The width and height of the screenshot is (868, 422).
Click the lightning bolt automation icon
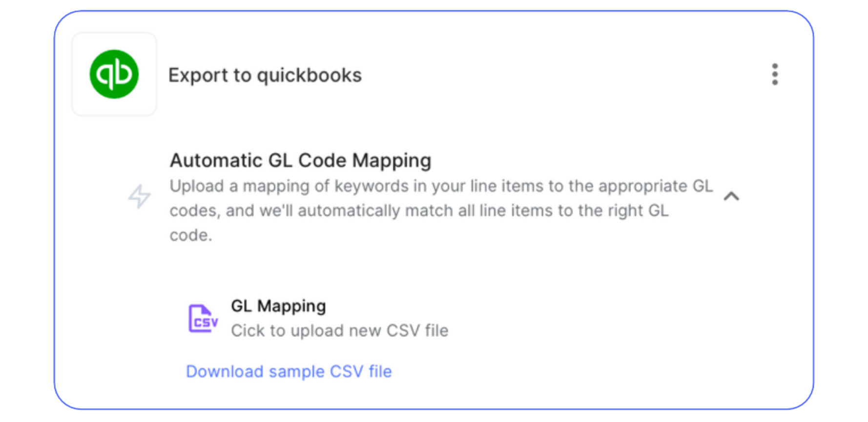coord(139,196)
